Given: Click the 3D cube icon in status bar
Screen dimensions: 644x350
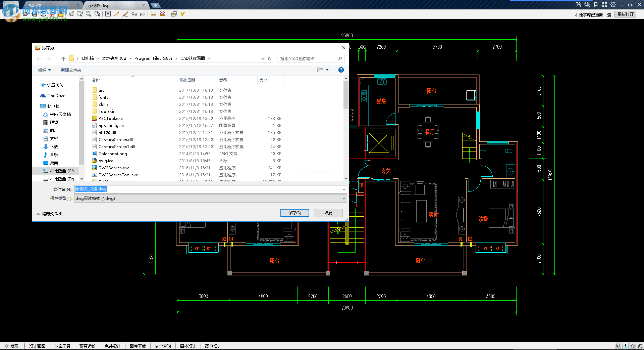Looking at the screenshot, I should (640, 346).
